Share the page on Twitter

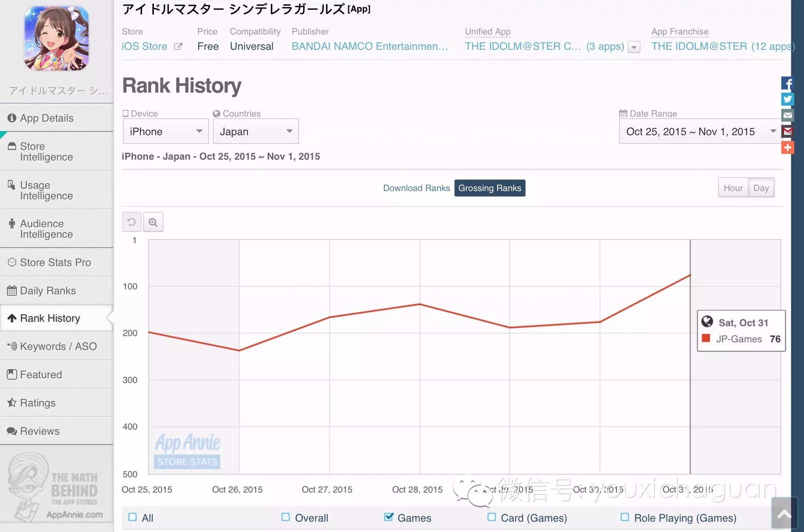tap(787, 99)
